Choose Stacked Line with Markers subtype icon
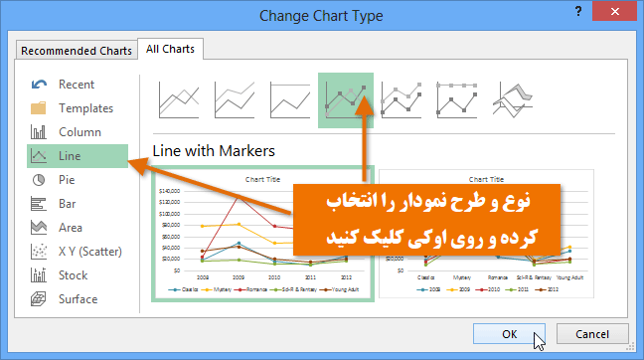This screenshot has height=360, width=644. coord(402,100)
